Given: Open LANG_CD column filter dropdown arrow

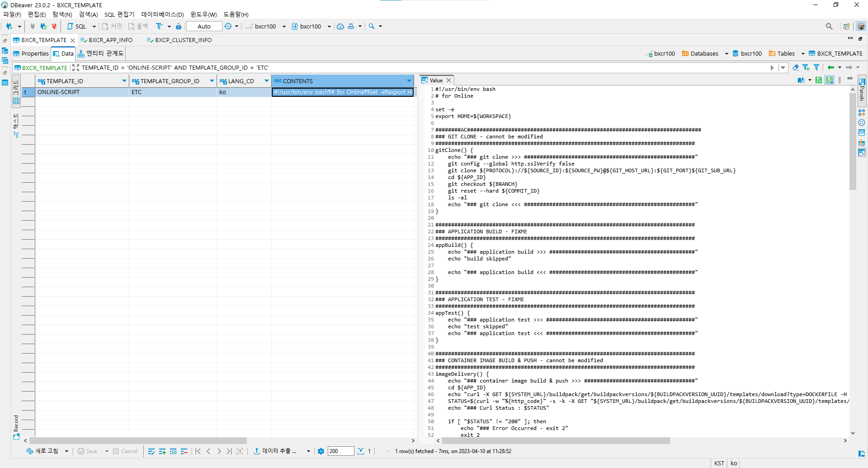Looking at the screenshot, I should [x=267, y=81].
